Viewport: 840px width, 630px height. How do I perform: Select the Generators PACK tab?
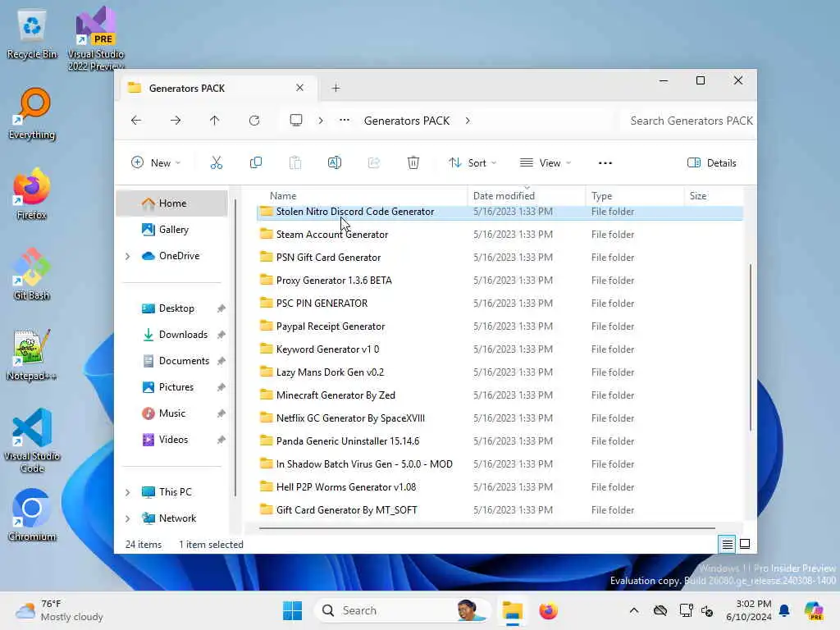(217, 88)
